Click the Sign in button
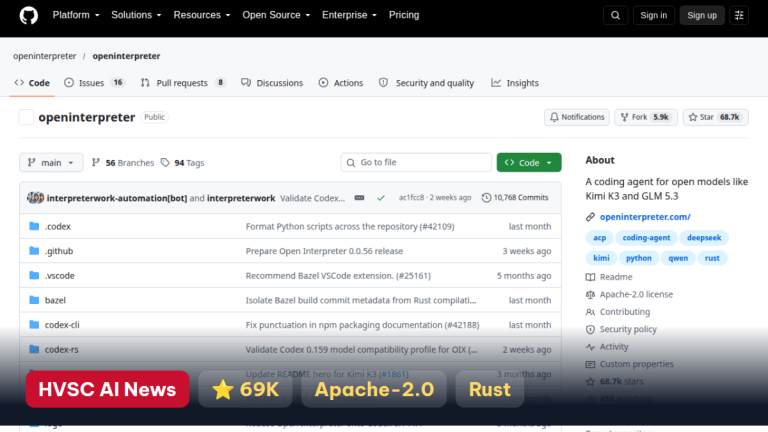768x432 pixels. 653,15
